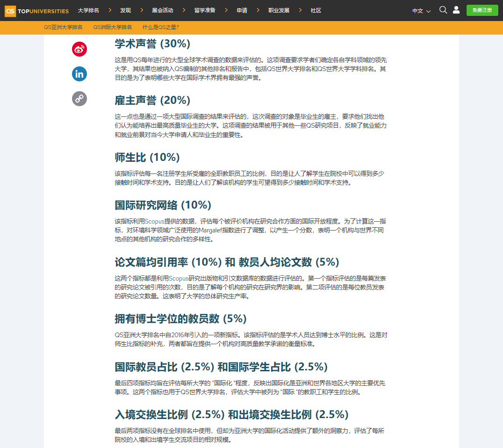This screenshot has width=503, height=448.
Task: Open the 大学排名 menu
Action: (88, 11)
